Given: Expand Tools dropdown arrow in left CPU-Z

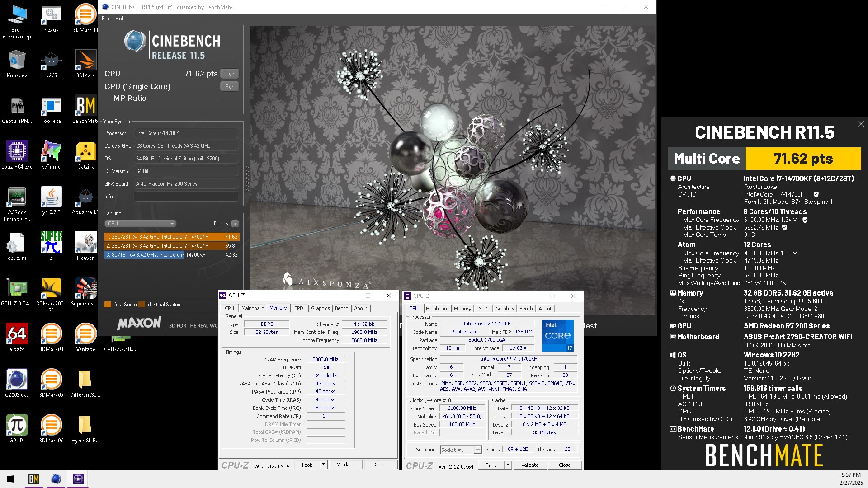Looking at the screenshot, I should coord(323,465).
